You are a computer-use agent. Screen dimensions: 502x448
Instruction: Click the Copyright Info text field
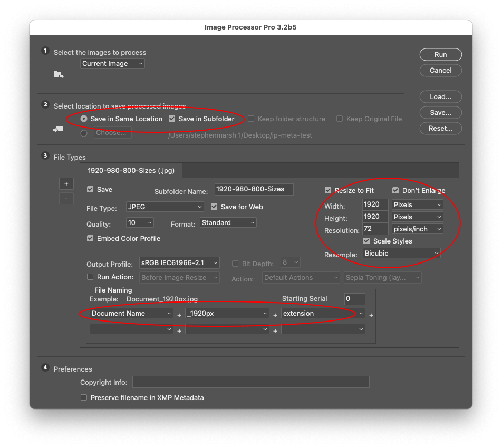click(251, 382)
